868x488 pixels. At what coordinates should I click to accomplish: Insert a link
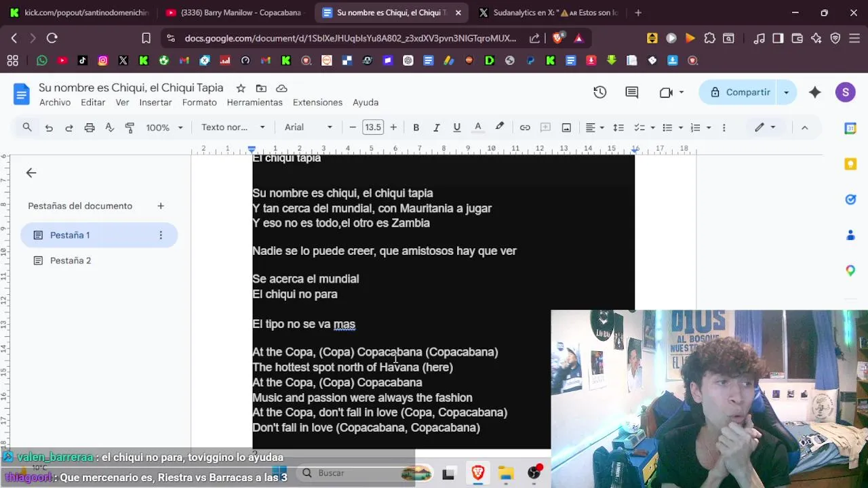point(525,127)
